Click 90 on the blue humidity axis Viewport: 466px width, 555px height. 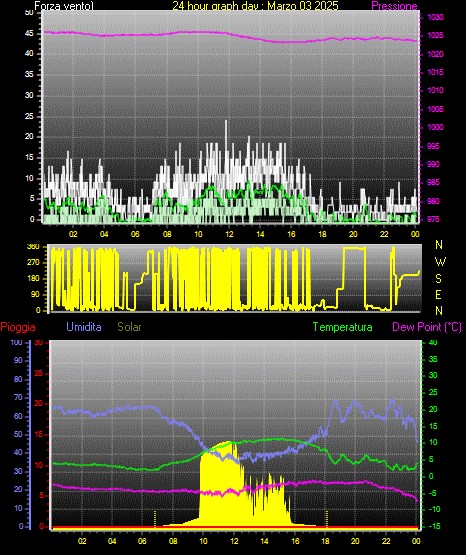[x=18, y=360]
